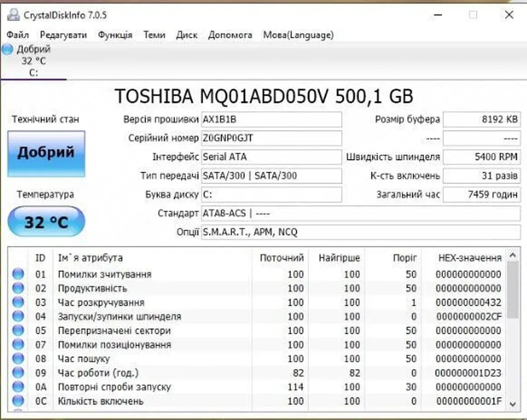Click the 32 °C temperature button
Image resolution: width=527 pixels, height=420 pixels.
click(46, 222)
